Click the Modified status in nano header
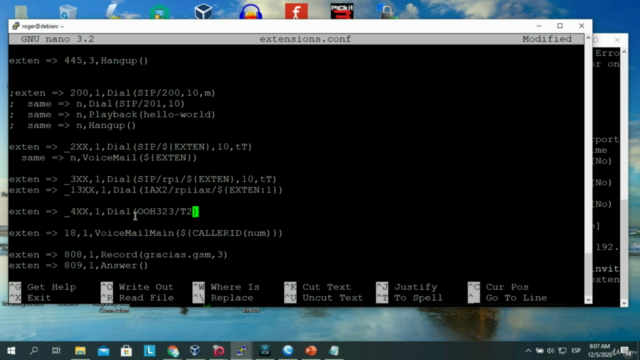The height and width of the screenshot is (360, 640). tap(547, 39)
